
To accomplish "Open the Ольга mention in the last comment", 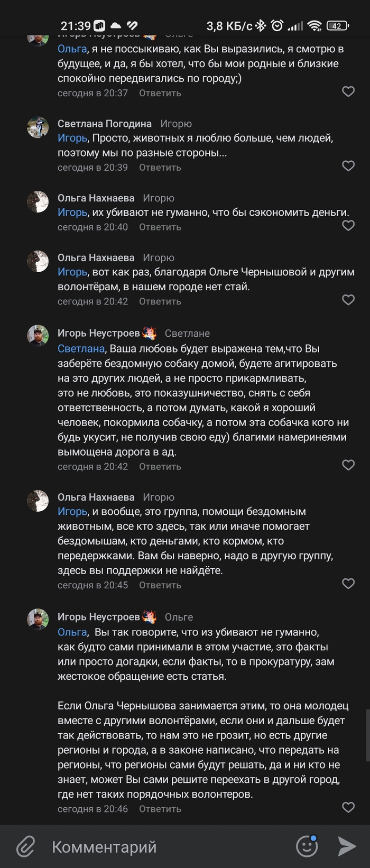I will [x=72, y=632].
